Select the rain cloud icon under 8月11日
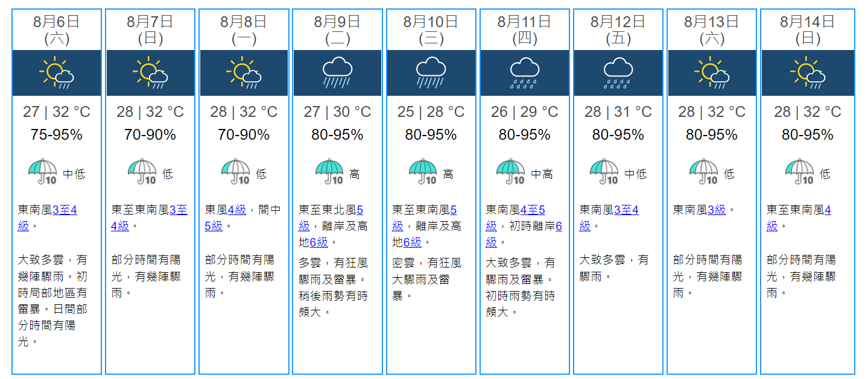Image resolution: width=868 pixels, height=379 pixels. click(x=524, y=73)
